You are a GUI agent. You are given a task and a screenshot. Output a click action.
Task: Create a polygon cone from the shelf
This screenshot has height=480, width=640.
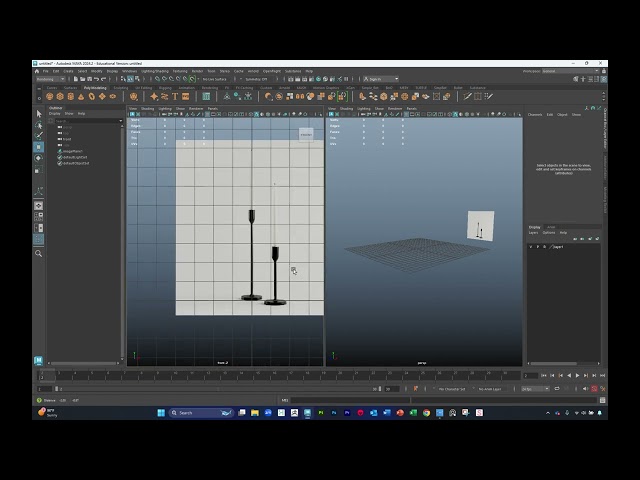(x=81, y=97)
